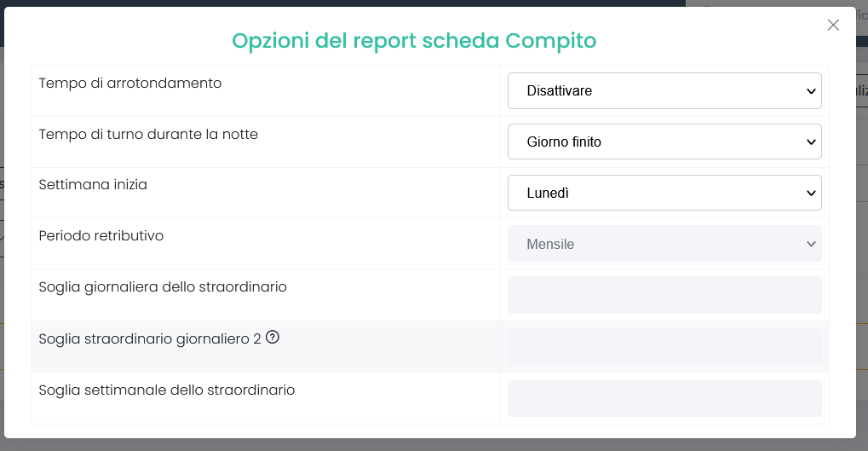
Task: Open the Disattivare rounding time dropdown
Action: tap(664, 91)
